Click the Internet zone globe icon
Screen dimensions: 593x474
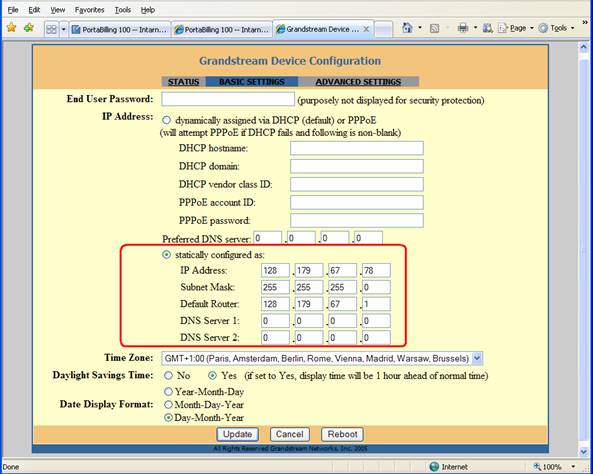[x=435, y=467]
